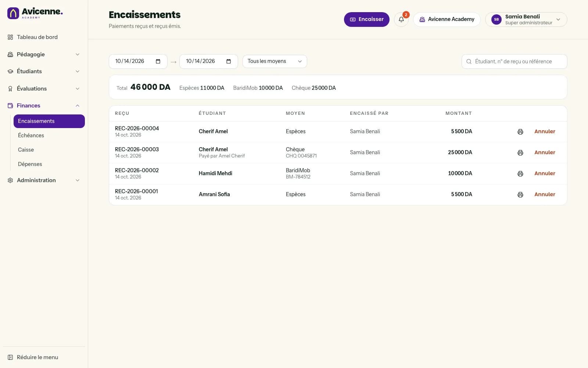Print receipt REC-2026-00001
Screen dimensions: 588x368
[x=520, y=195]
